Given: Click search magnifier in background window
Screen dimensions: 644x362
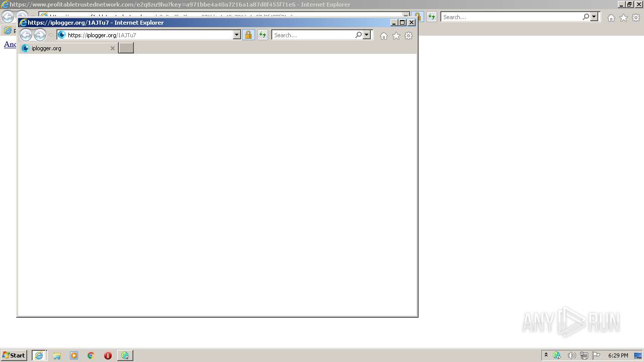Looking at the screenshot, I should pos(586,17).
